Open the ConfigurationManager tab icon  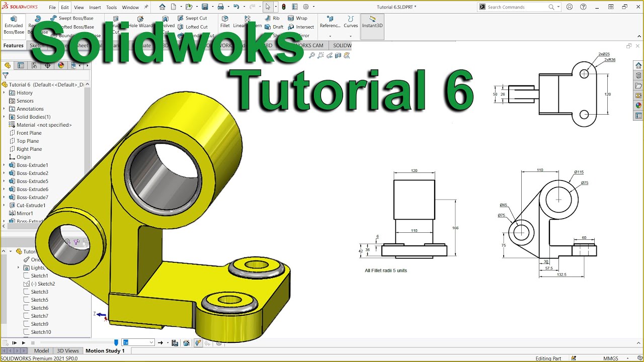click(x=34, y=65)
